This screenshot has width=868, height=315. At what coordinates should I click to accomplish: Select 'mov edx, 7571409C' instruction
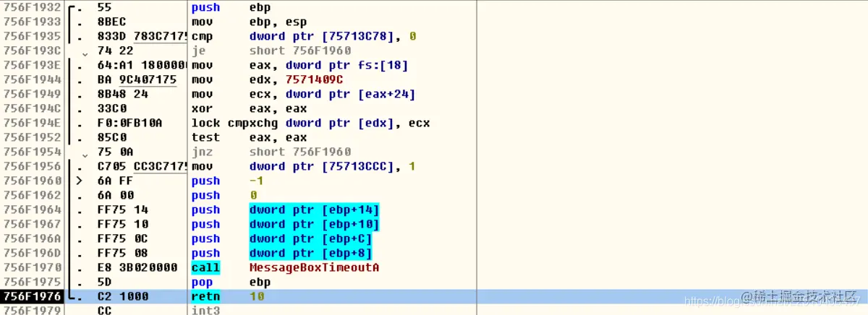(267, 79)
